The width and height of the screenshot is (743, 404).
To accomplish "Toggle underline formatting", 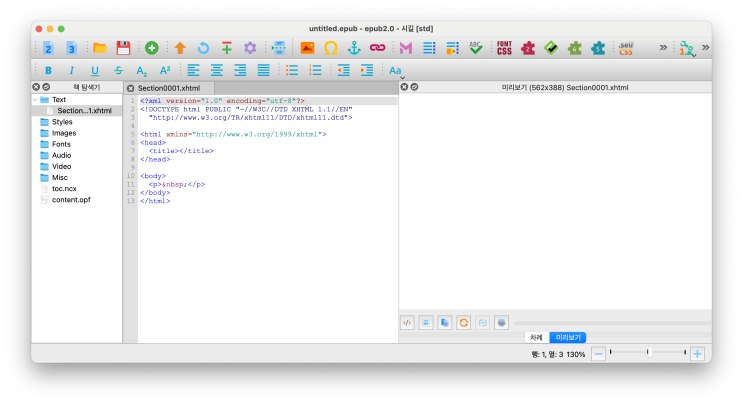I will 95,71.
